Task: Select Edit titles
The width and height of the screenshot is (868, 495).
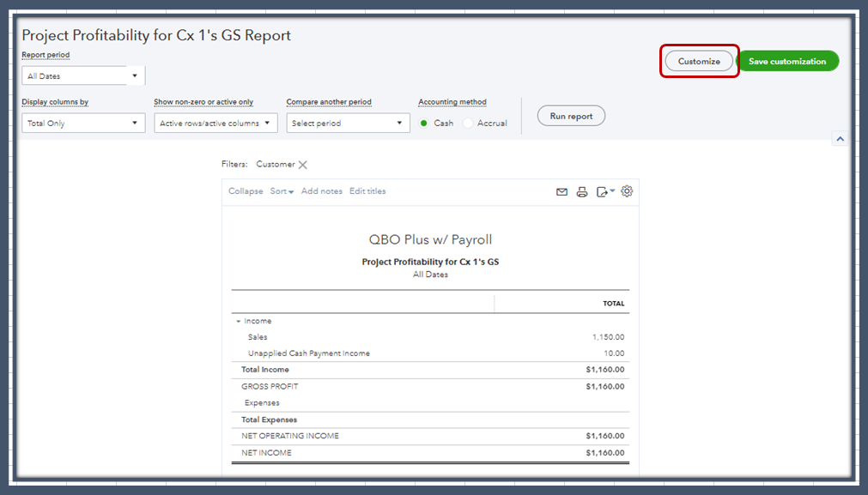Action: click(x=367, y=190)
